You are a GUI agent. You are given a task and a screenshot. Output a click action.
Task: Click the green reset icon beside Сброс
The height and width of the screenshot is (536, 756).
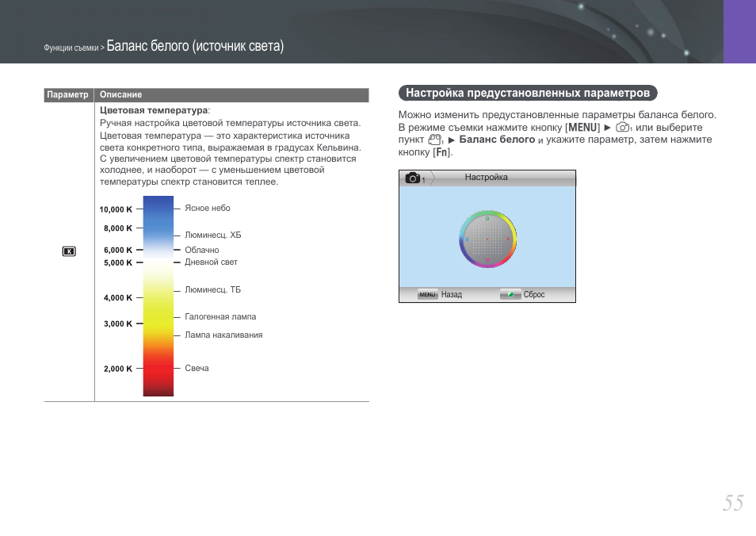[x=510, y=294]
